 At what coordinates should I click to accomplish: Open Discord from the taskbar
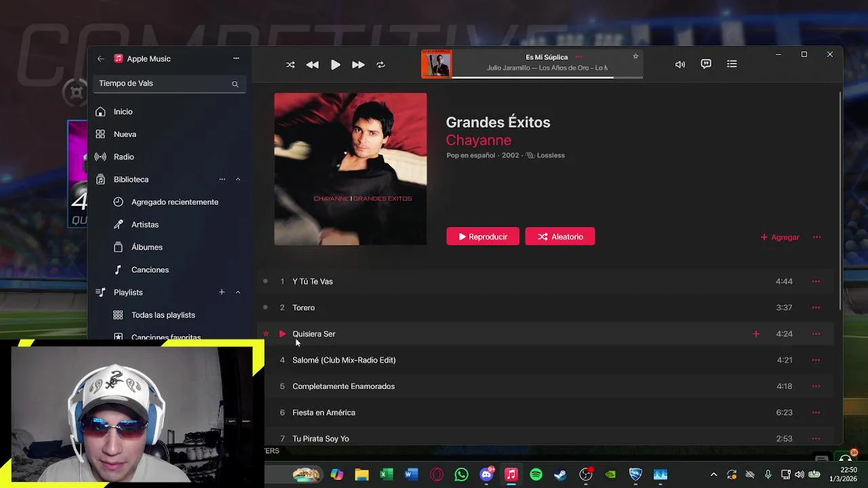(486, 474)
